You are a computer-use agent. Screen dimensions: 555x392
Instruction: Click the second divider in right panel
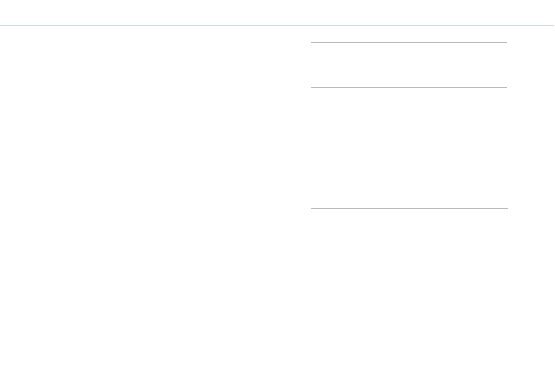point(409,87)
